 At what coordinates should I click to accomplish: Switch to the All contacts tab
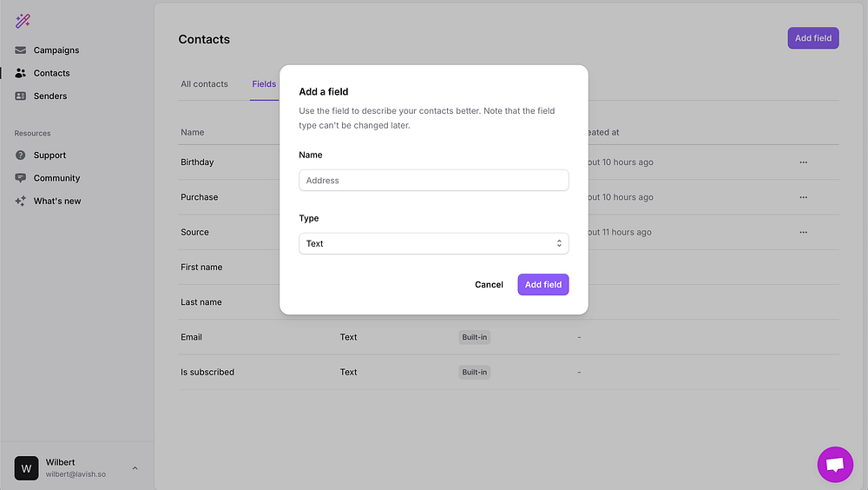204,84
